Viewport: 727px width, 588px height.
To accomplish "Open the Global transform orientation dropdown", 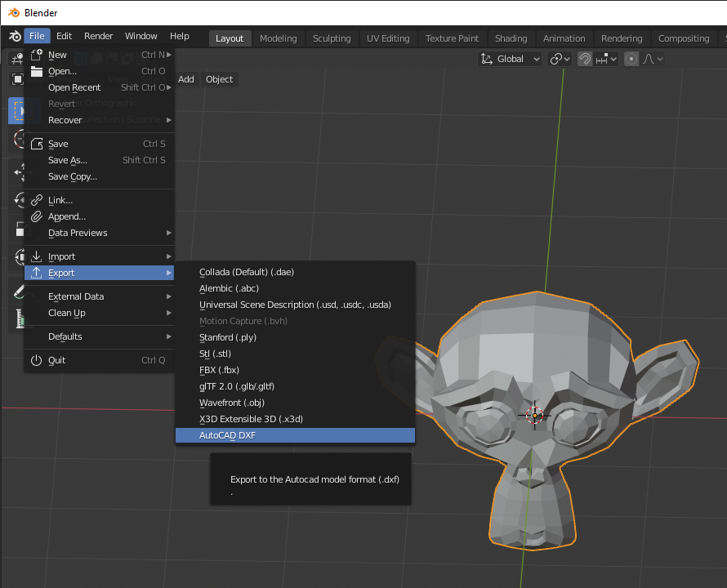I will pos(511,59).
